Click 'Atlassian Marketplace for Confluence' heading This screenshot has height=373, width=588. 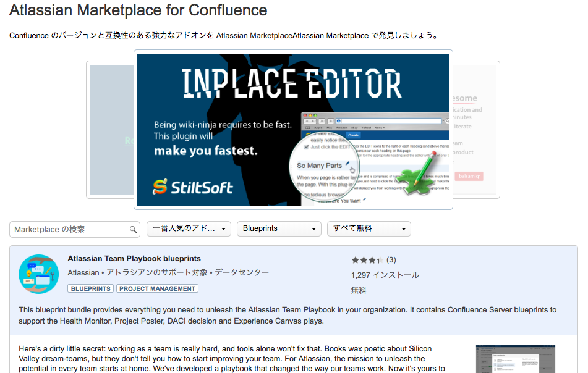[138, 10]
